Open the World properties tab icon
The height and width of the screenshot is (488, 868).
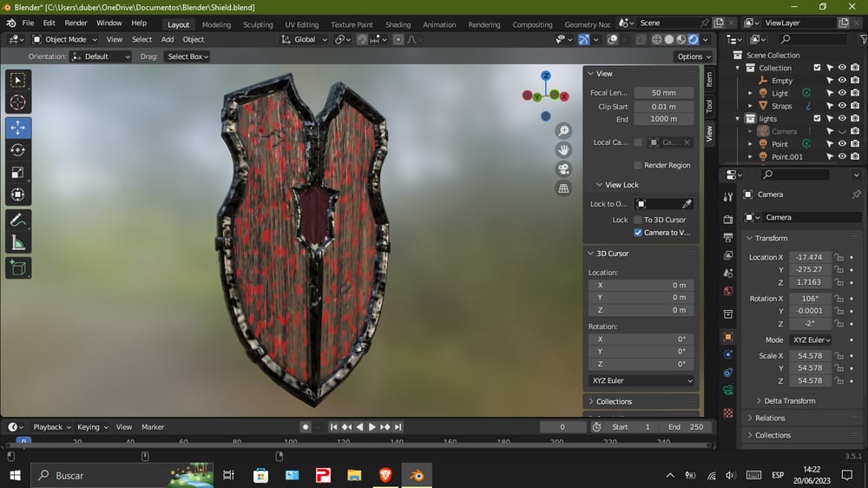click(728, 292)
